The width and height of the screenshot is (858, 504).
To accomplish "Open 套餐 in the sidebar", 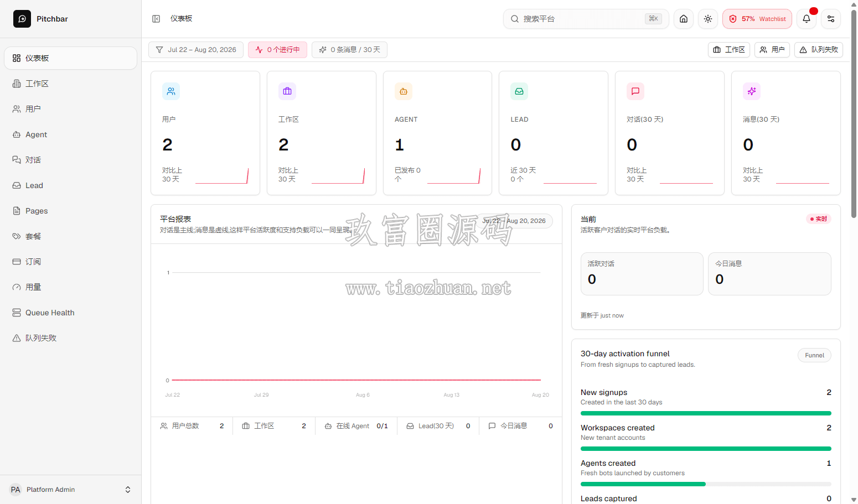I will pos(70,236).
